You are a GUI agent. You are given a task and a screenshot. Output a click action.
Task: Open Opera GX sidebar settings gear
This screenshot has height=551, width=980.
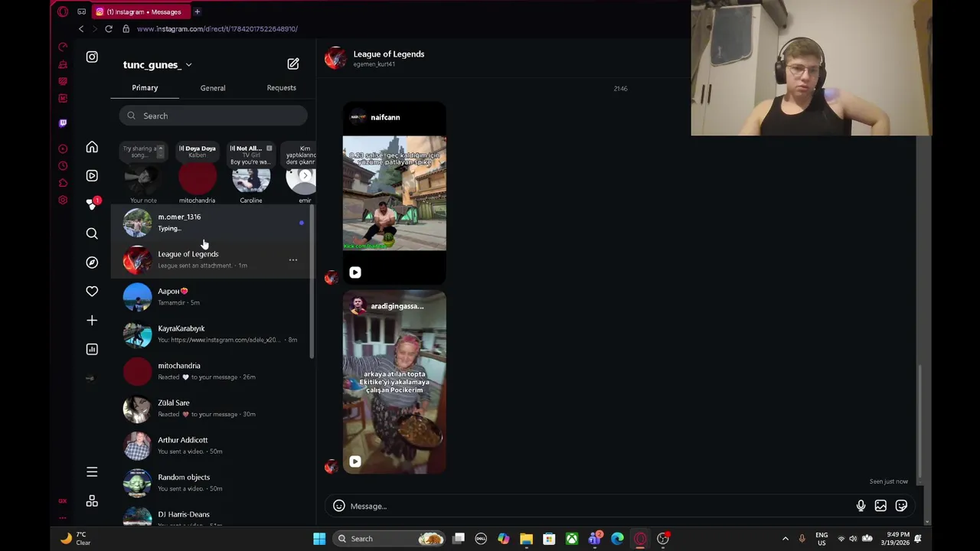point(63,201)
